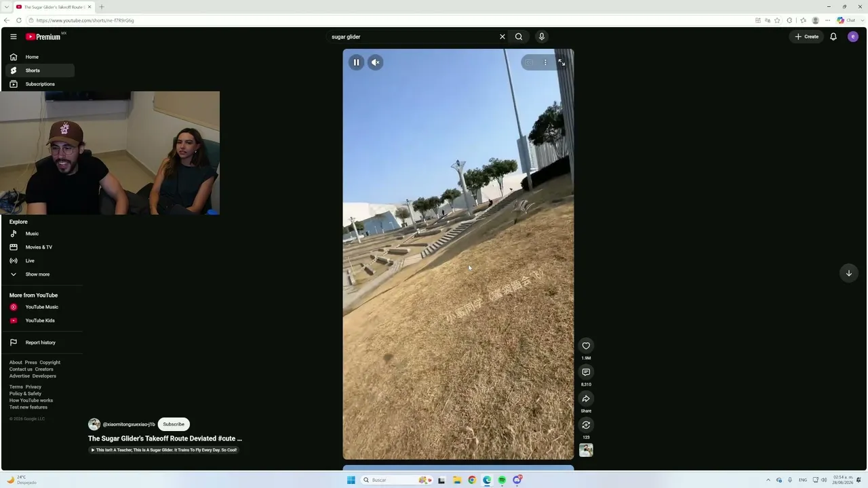Open the YouTube guide hamburger menu
Image resolution: width=868 pixels, height=488 pixels.
coord(13,37)
